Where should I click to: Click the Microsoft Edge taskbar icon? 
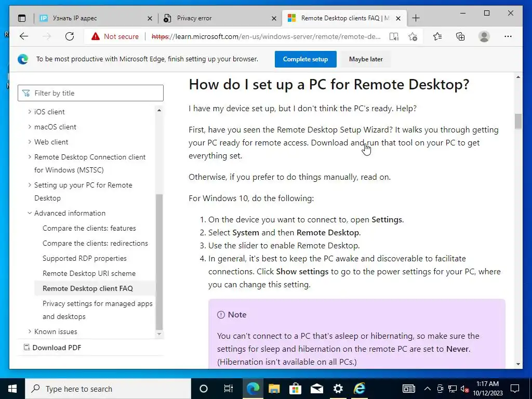pyautogui.click(x=253, y=389)
